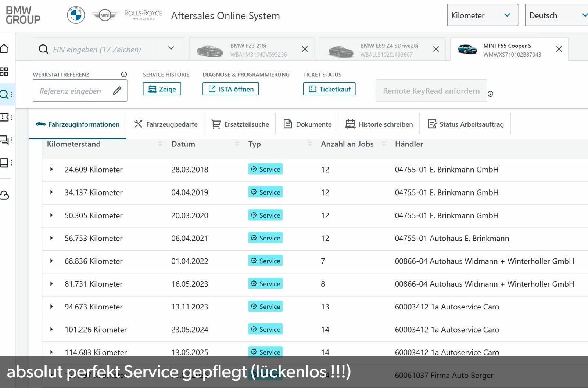Viewport: 588px width, 388px height.
Task: Click the ISTA öffnen button
Action: [231, 89]
